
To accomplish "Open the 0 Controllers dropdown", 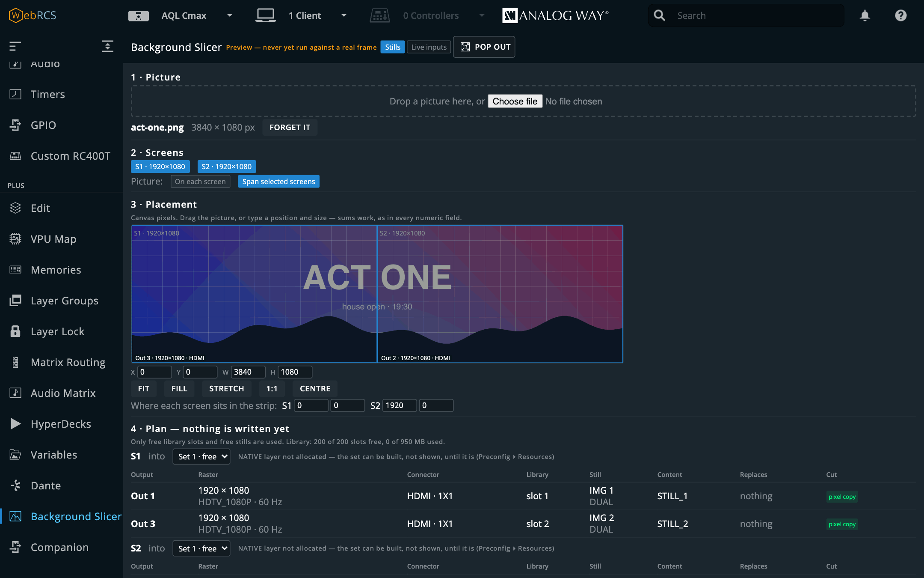I will click(428, 16).
